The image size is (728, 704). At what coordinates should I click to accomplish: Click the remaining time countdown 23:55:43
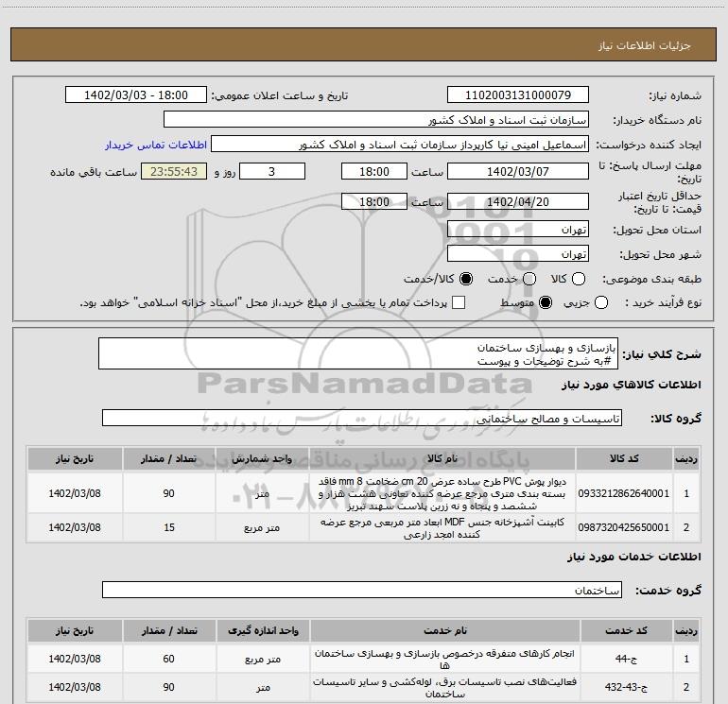click(x=174, y=171)
